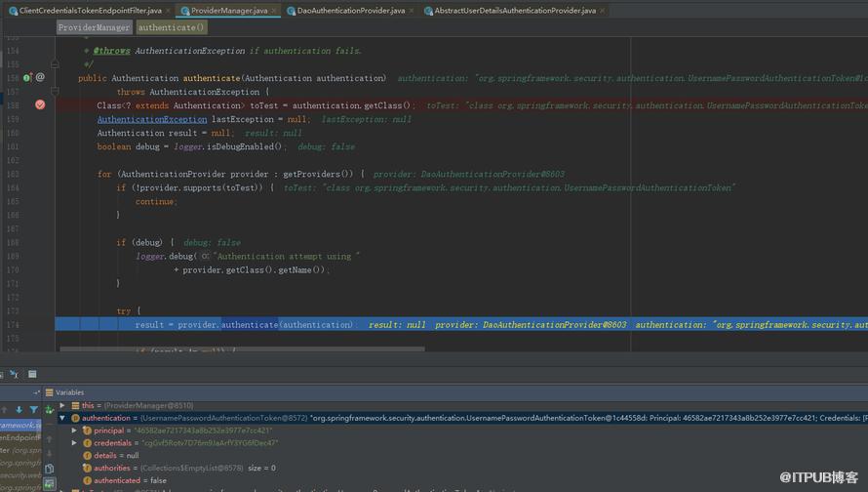Click the principal field type icon
868x492 pixels.
pos(87,430)
